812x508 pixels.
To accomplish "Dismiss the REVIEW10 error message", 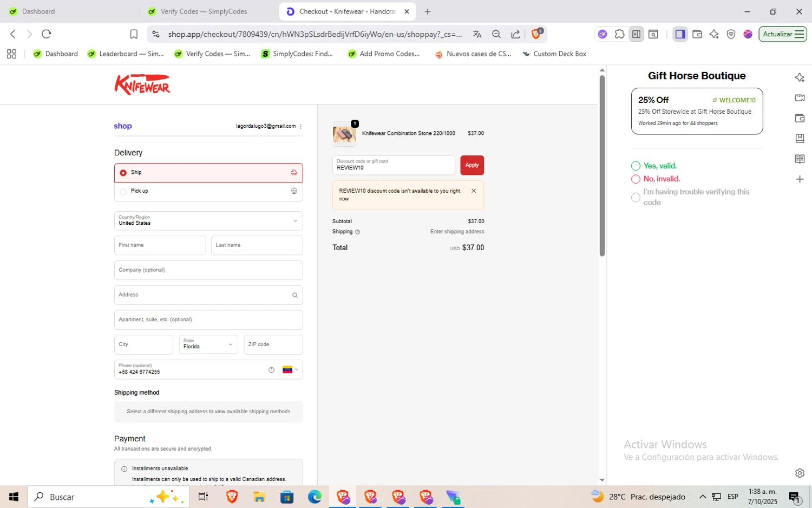I will pyautogui.click(x=474, y=191).
